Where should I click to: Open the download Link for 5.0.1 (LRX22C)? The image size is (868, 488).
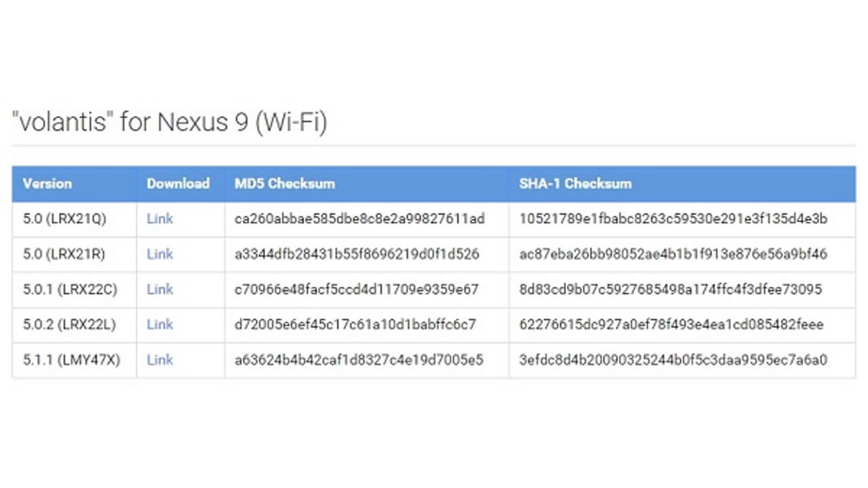point(160,289)
